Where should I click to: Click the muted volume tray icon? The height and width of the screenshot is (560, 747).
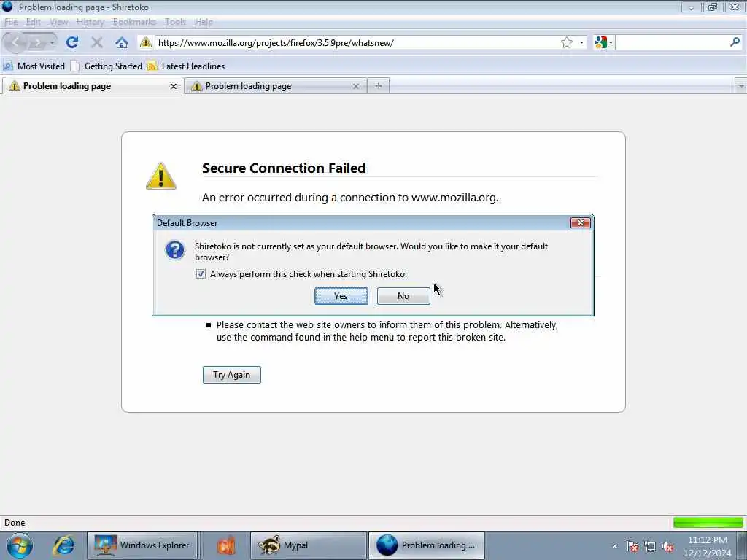click(667, 547)
